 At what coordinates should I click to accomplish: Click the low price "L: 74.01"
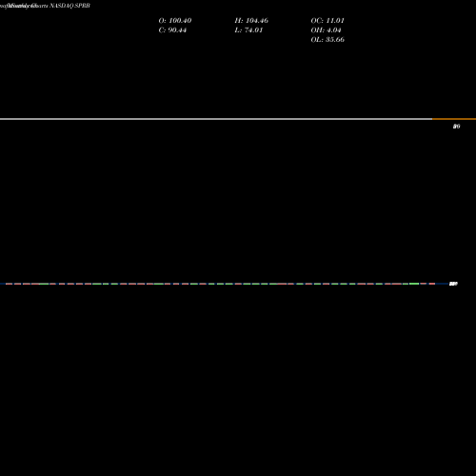248,30
